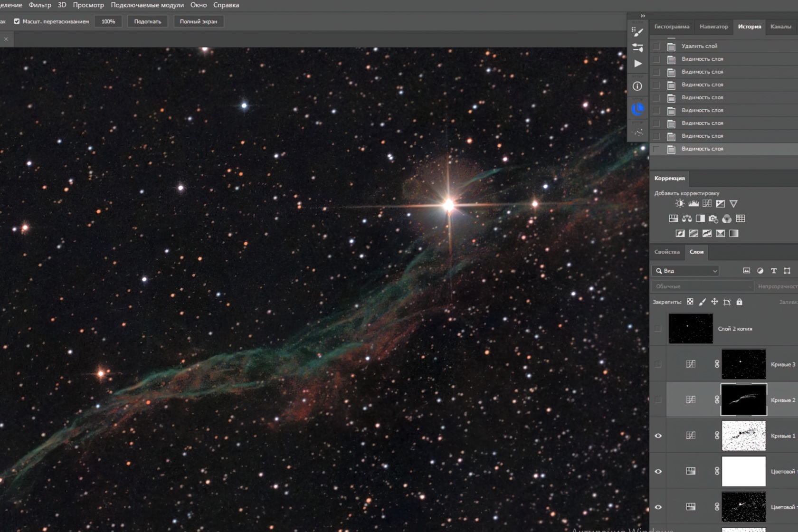Open the collapsed Brush Settings panel icon

point(637,32)
